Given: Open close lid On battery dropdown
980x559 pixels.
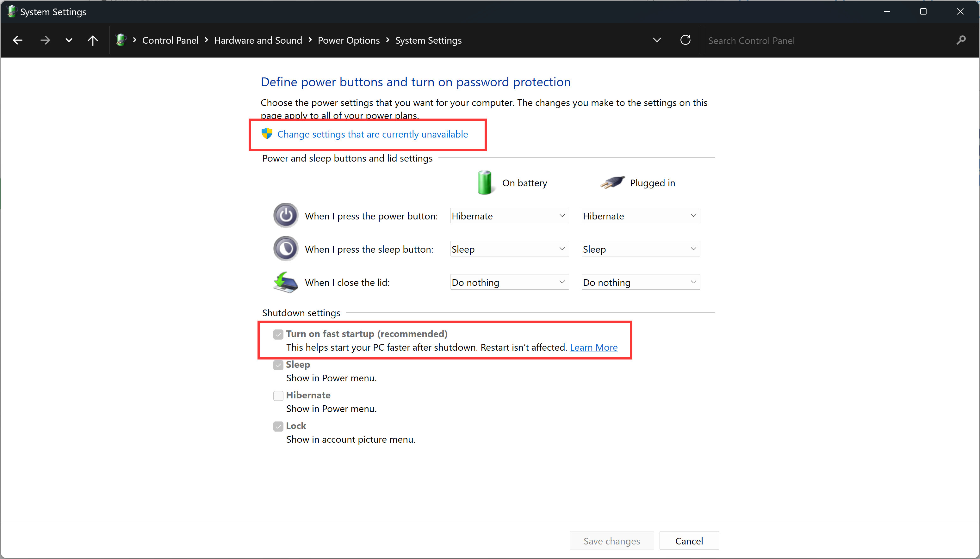Looking at the screenshot, I should [509, 282].
